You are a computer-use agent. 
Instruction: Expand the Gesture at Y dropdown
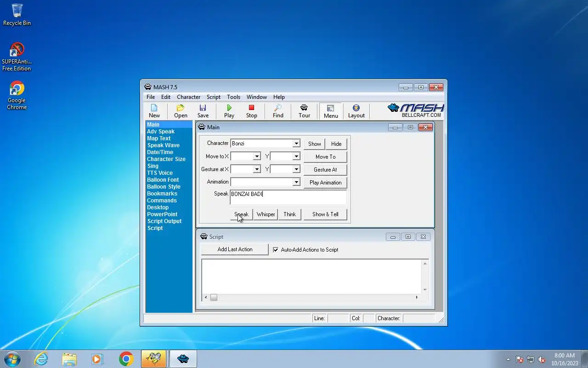(296, 169)
